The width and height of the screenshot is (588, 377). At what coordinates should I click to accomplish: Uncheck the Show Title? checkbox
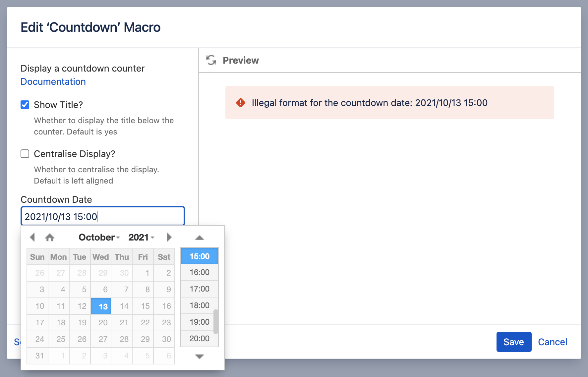click(x=25, y=105)
